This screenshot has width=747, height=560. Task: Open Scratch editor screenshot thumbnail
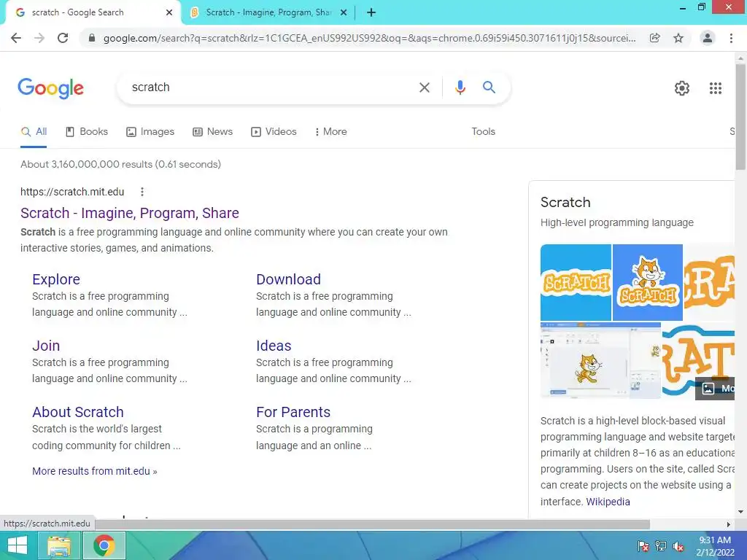(x=600, y=361)
